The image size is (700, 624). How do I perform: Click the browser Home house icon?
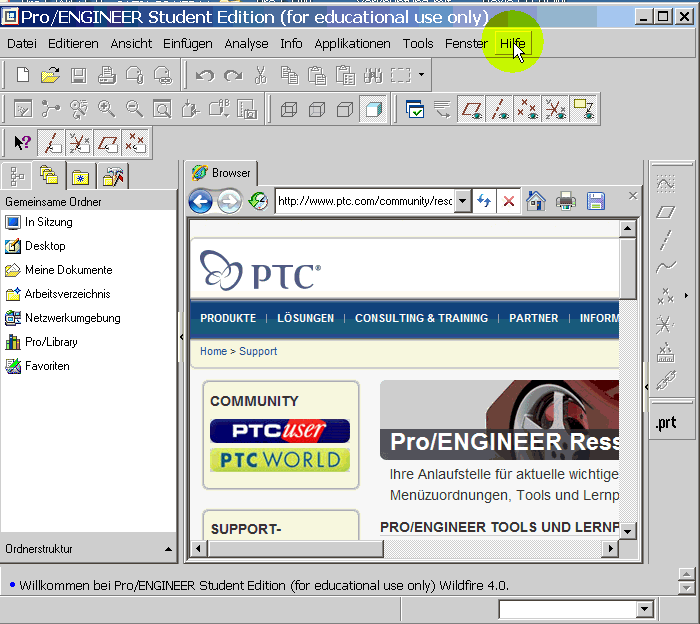pyautogui.click(x=536, y=201)
